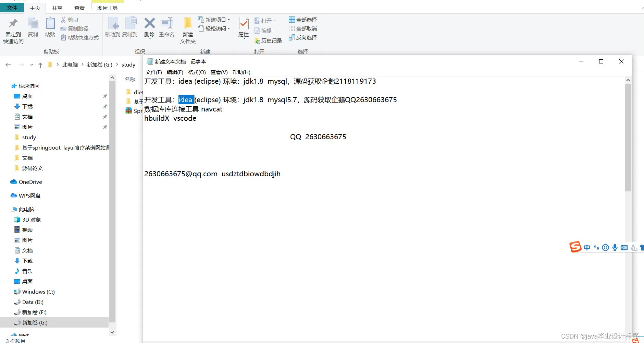Toggle pin on Documents quick access item

(x=105, y=117)
